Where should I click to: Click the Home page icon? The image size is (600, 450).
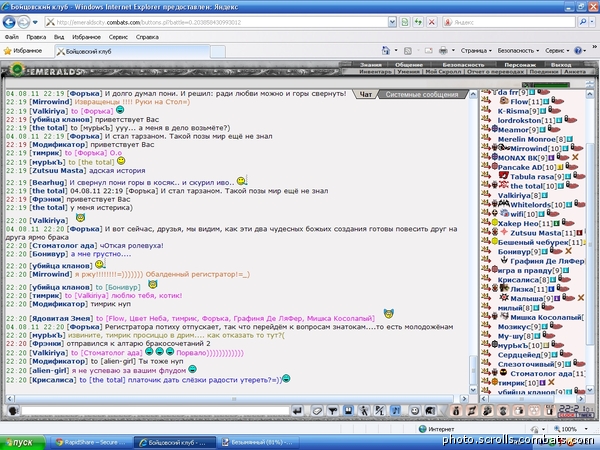point(386,51)
